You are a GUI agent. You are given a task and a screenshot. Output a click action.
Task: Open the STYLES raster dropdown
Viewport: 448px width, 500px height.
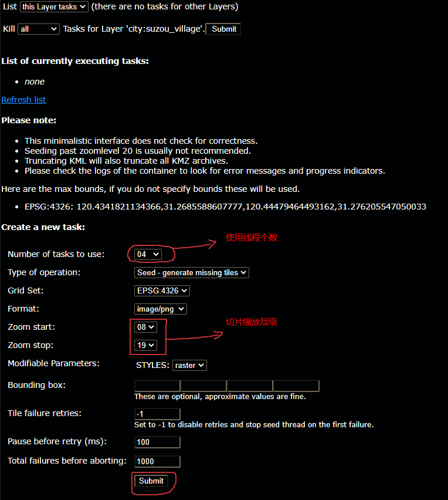[x=189, y=366]
